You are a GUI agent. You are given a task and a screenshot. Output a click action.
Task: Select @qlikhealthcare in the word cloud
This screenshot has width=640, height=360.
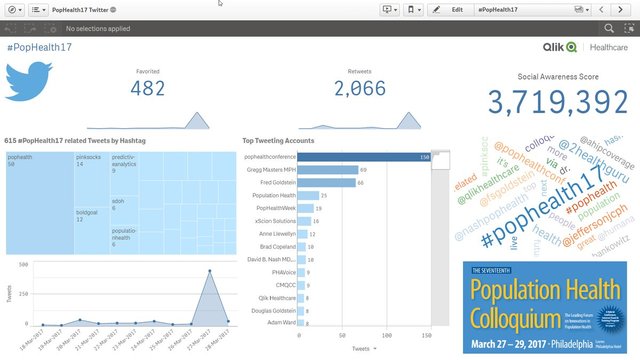coord(488,184)
